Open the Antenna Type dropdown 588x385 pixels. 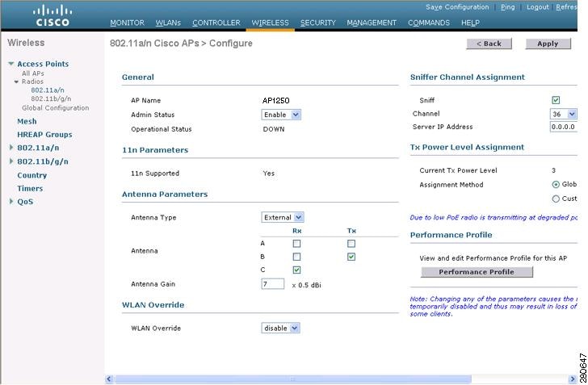point(283,217)
